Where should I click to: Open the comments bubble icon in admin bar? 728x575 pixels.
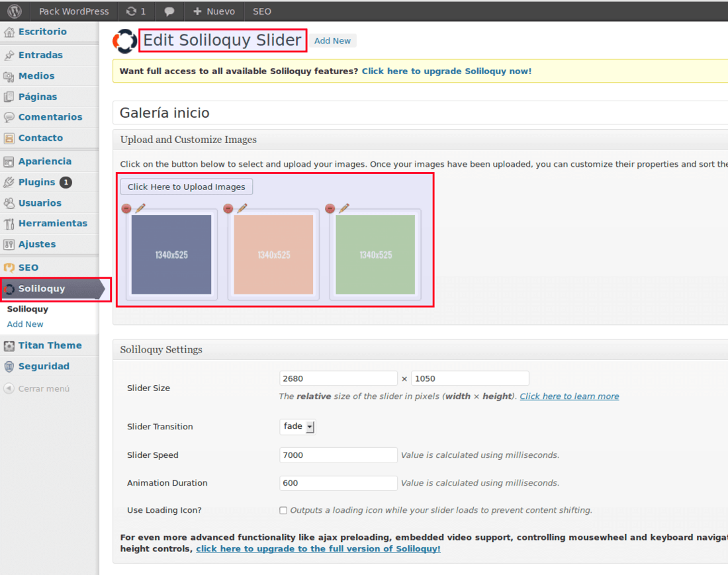tap(169, 11)
